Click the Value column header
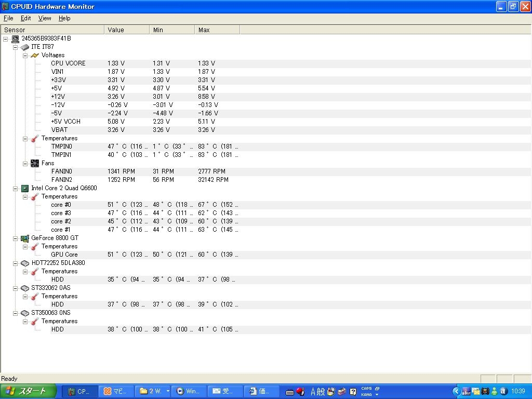532x399 pixels. pyautogui.click(x=127, y=30)
